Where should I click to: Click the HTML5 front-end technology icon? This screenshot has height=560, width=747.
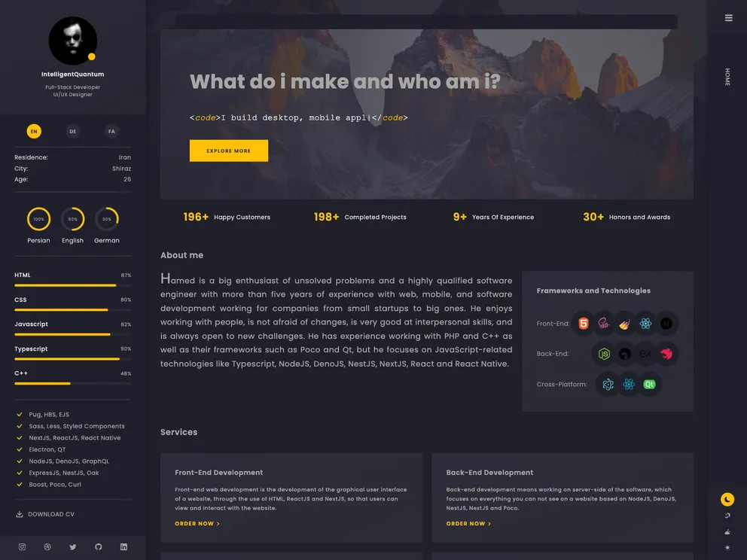[x=583, y=324]
